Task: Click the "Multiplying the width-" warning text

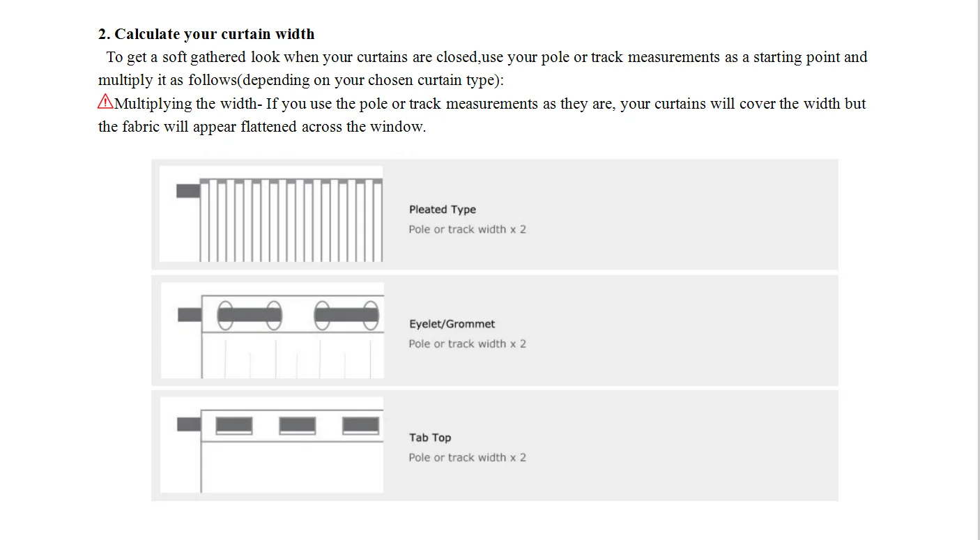Action: click(188, 104)
